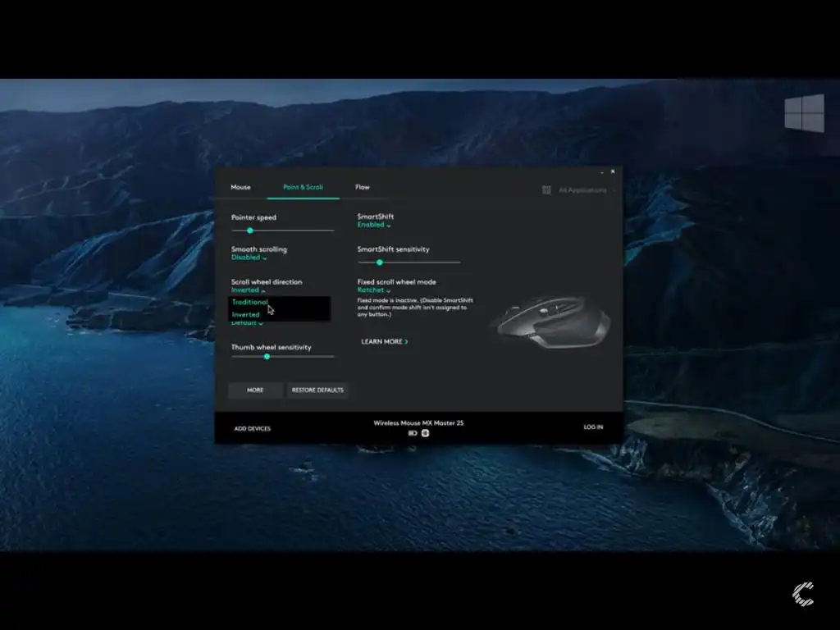Click the MX Master 2S mouse image
This screenshot has height=630, width=840.
550,322
